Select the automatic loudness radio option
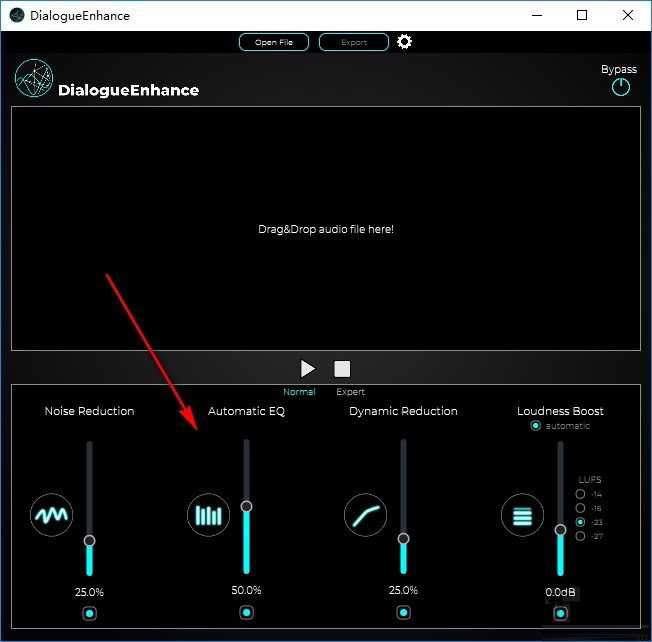Screen dimensions: 652x642 (536, 426)
